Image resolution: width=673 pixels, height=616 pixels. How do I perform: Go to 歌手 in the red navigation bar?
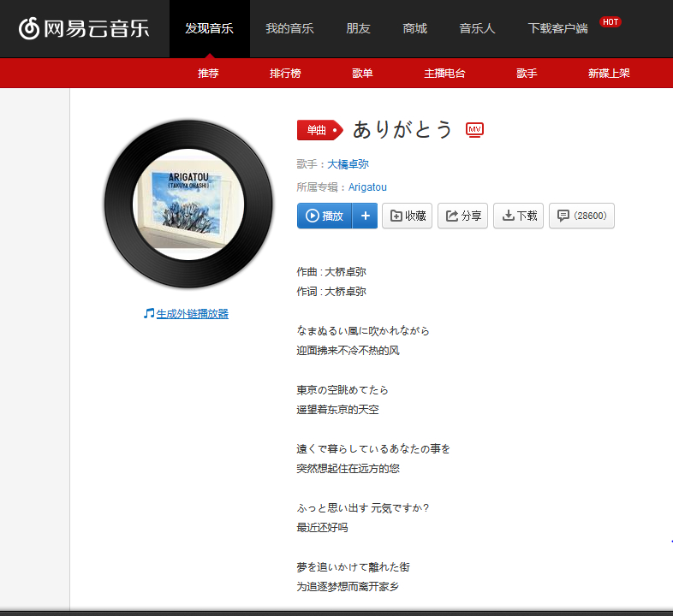point(527,74)
